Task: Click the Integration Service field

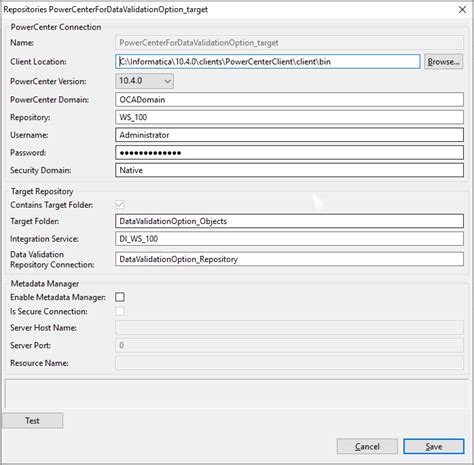Action: 289,239
